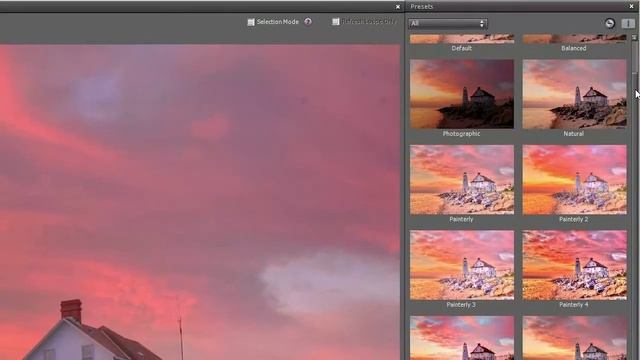
Task: Toggle the Refresh loupe only checkbox
Action: click(336, 22)
